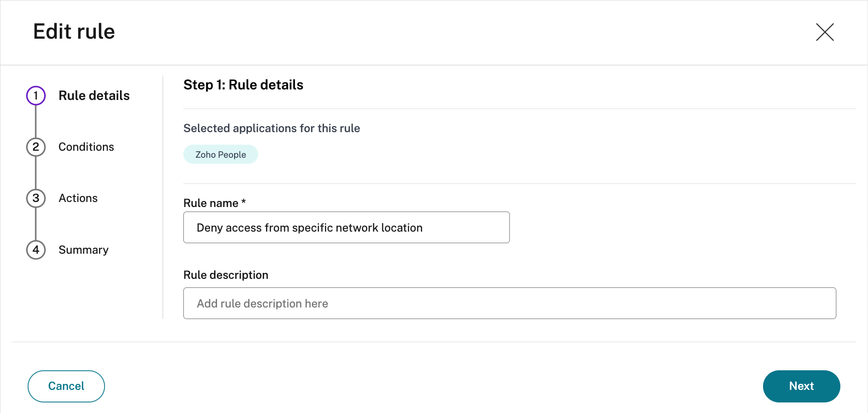Click the step 2 circle icon
Image resolution: width=868 pixels, height=413 pixels.
[x=36, y=147]
